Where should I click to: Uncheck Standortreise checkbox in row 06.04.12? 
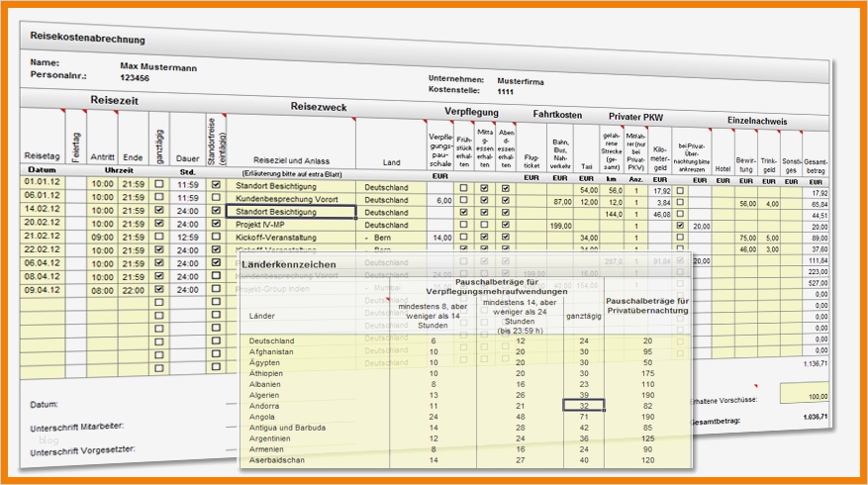click(x=216, y=262)
